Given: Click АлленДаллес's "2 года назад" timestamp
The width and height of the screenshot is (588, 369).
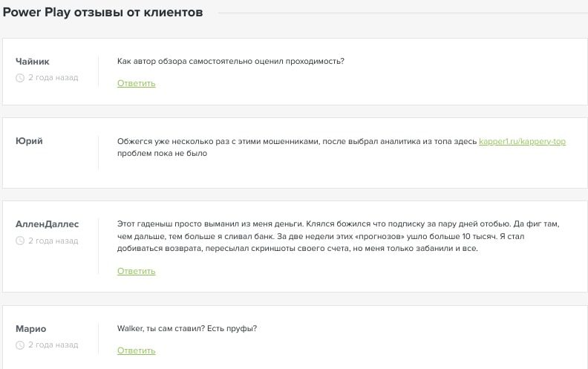Looking at the screenshot, I should coord(53,241).
